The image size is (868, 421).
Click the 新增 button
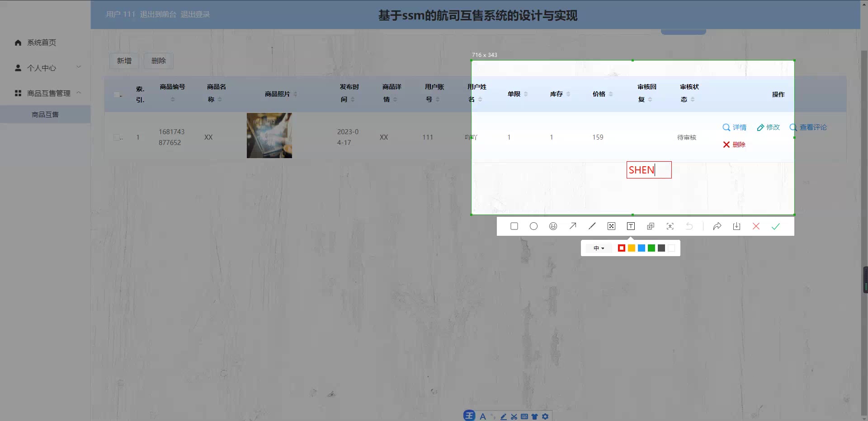[124, 61]
